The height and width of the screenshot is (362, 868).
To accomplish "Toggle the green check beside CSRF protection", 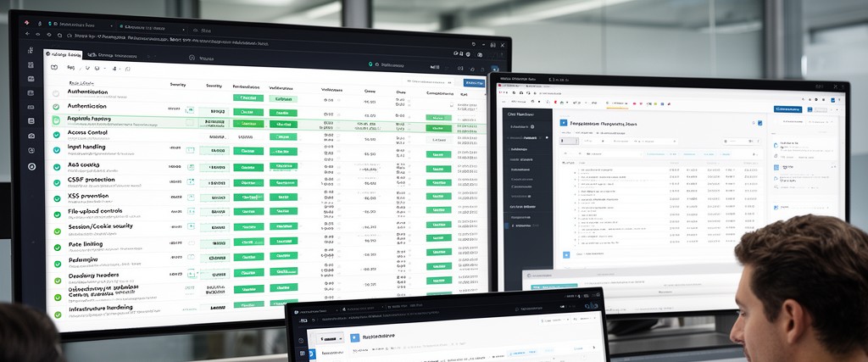I will coord(57,182).
